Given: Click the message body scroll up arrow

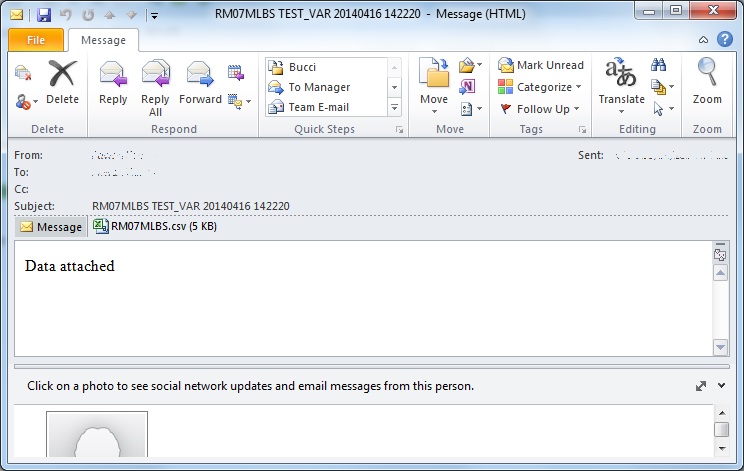Looking at the screenshot, I should [720, 273].
